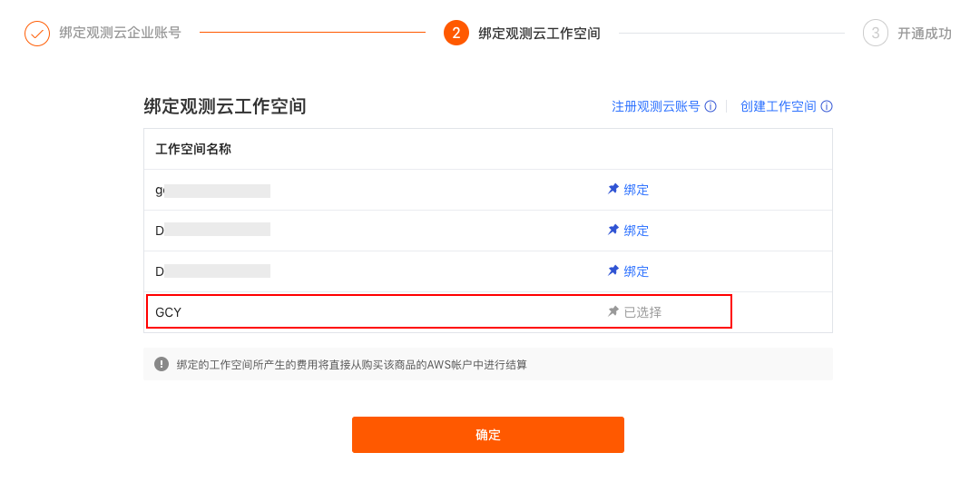Viewport: 980px width, 492px height.
Task: Select the 开通成功 step label
Action: (925, 34)
